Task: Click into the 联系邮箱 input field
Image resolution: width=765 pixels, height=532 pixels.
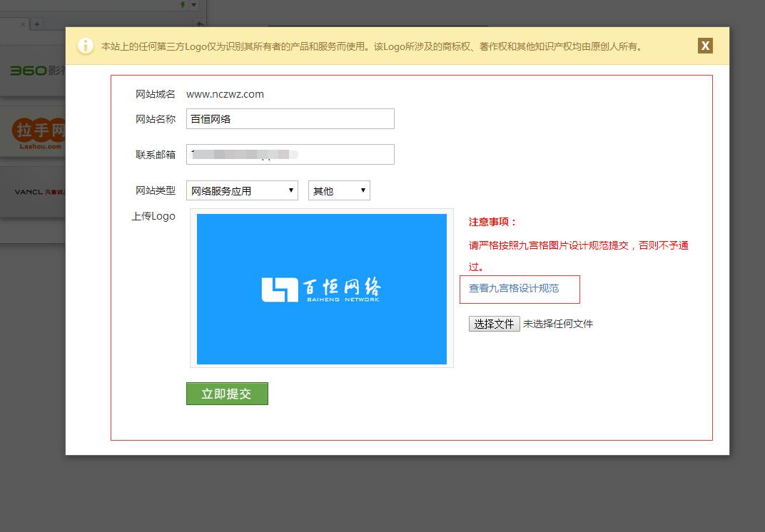Action: click(290, 155)
